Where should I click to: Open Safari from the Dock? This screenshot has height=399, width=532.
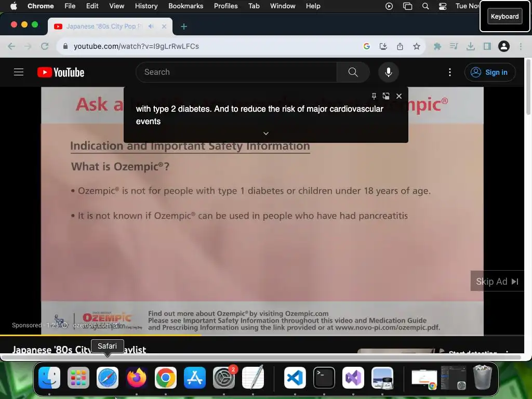click(x=108, y=378)
